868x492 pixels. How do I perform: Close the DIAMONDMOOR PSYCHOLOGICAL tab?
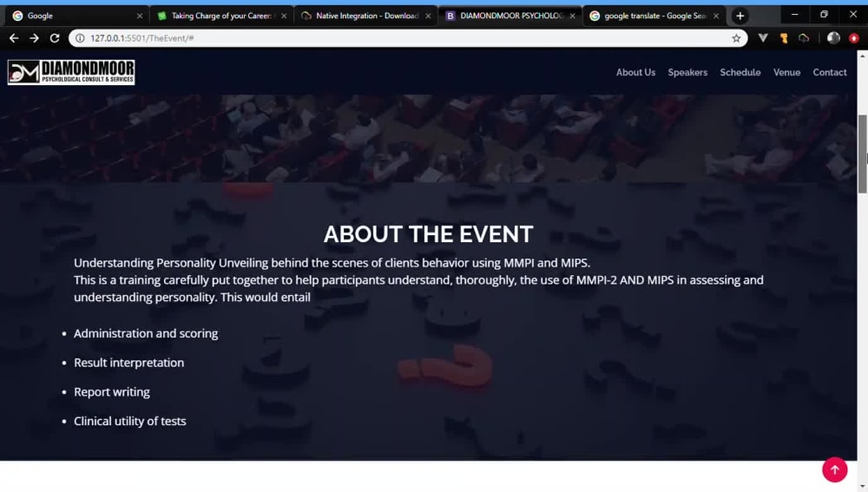click(x=572, y=16)
